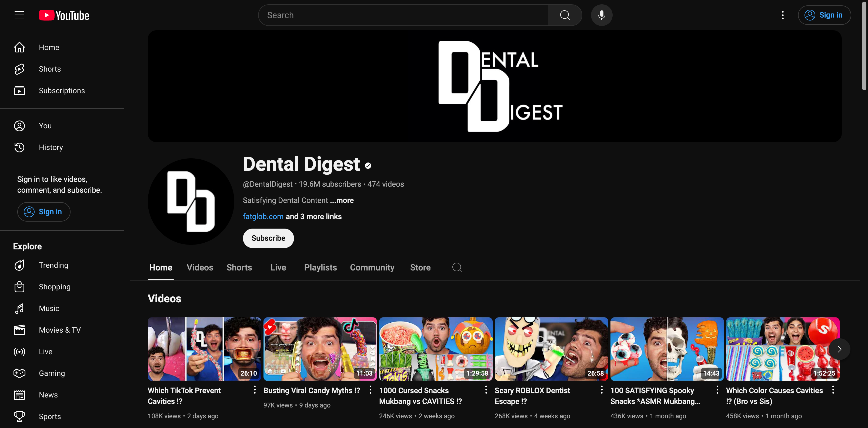868x428 pixels.
Task: Open History in the sidebar
Action: click(51, 147)
